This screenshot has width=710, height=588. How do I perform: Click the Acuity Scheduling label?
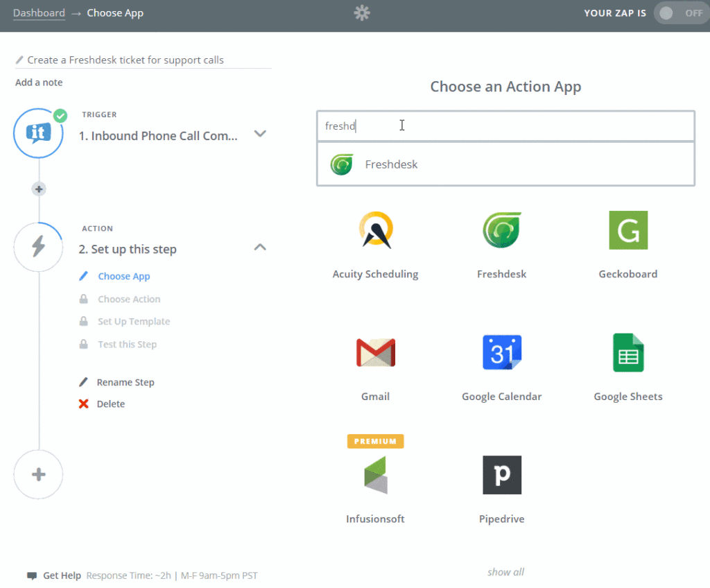coord(375,275)
